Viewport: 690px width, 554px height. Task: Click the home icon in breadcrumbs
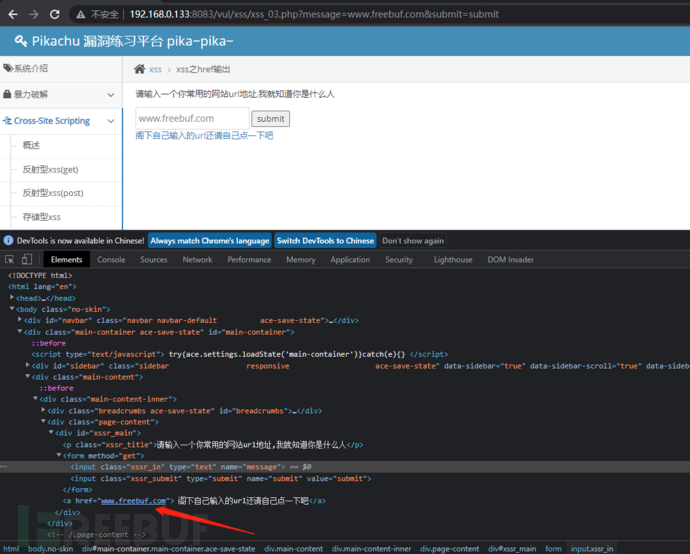139,69
